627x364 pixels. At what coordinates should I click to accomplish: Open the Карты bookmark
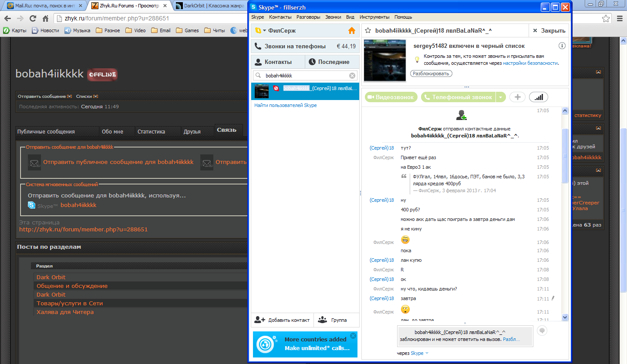[15, 30]
